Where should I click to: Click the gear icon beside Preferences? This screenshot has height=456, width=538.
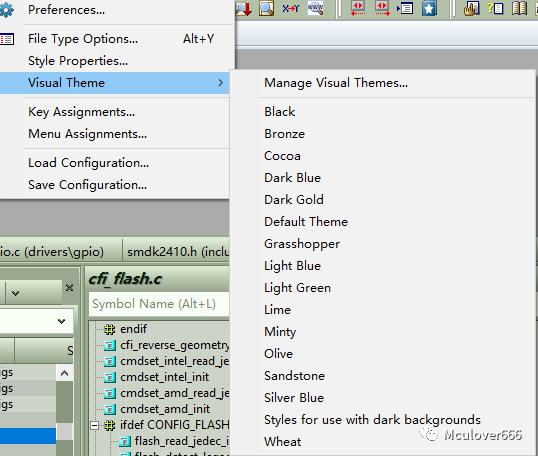tap(7, 10)
